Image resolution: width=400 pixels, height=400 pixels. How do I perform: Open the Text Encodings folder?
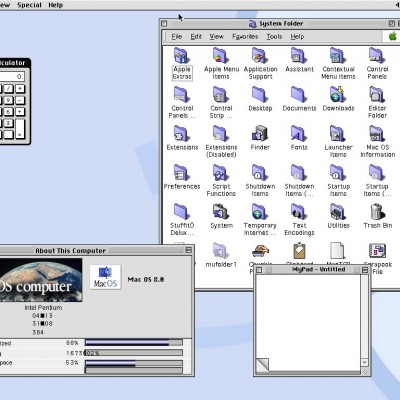[x=299, y=212]
